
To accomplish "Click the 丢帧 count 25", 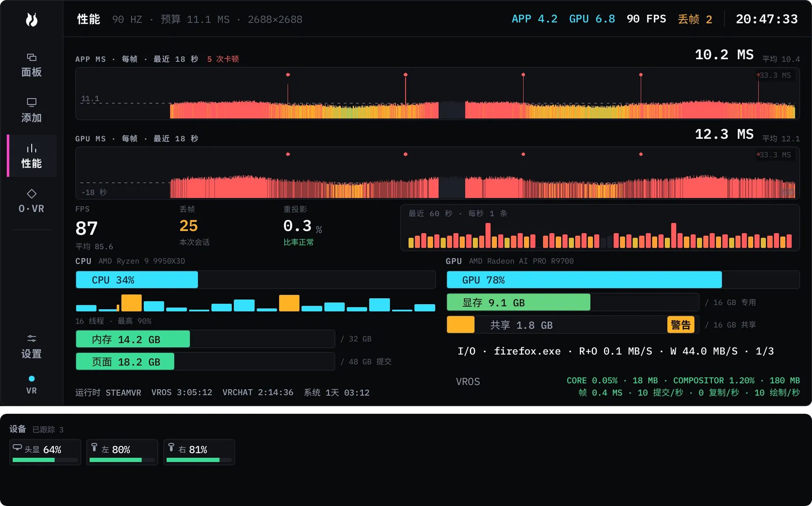I will click(x=189, y=226).
